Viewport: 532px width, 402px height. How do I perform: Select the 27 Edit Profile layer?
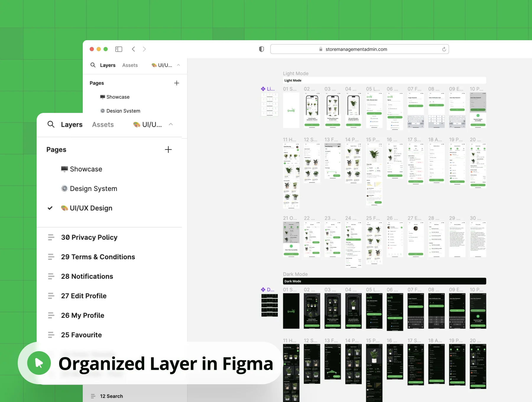tap(84, 296)
